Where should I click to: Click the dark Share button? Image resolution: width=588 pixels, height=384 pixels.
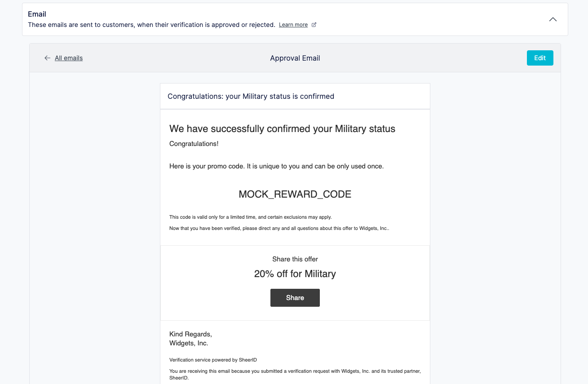click(x=295, y=298)
